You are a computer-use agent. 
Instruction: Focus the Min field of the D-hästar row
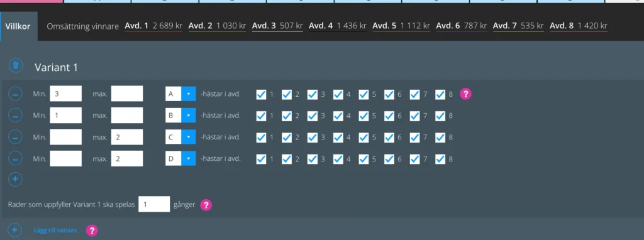click(x=65, y=158)
